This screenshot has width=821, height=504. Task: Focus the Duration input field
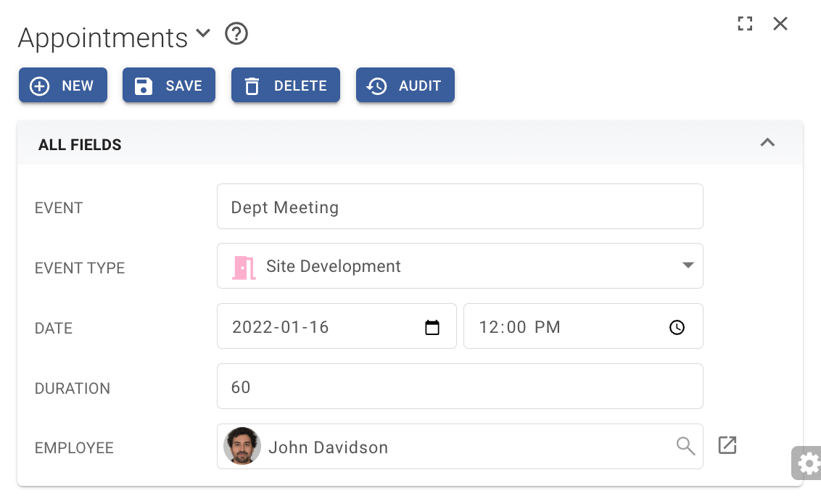[x=460, y=387]
